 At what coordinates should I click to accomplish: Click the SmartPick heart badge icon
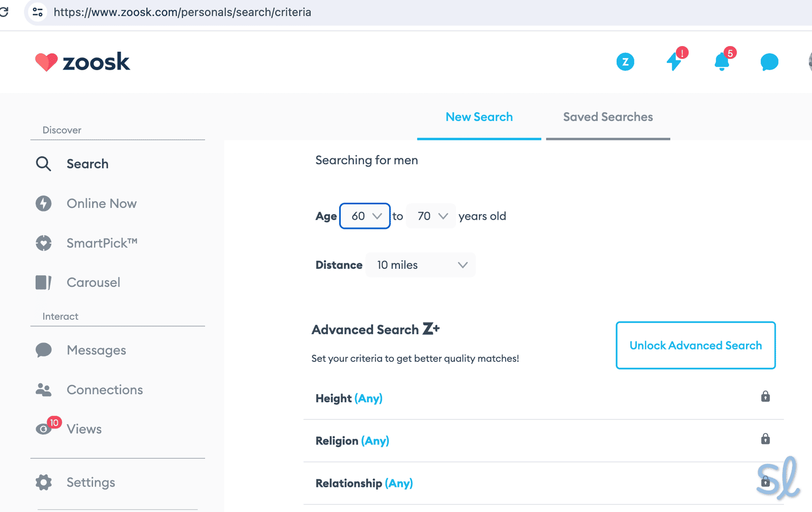pyautogui.click(x=43, y=243)
